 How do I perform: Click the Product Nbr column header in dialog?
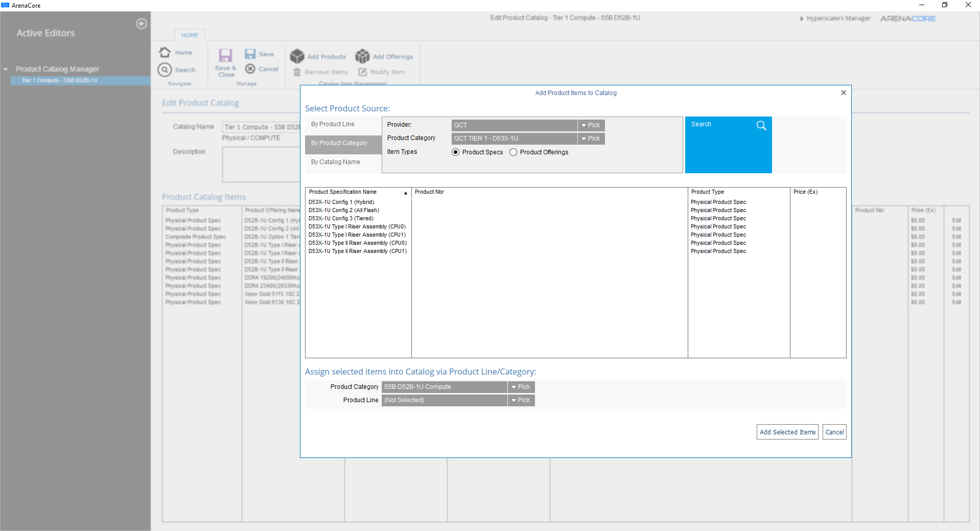tap(549, 192)
